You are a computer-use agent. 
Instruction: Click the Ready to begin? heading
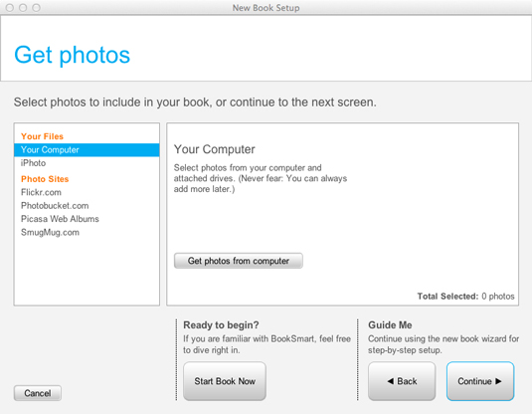click(x=221, y=325)
